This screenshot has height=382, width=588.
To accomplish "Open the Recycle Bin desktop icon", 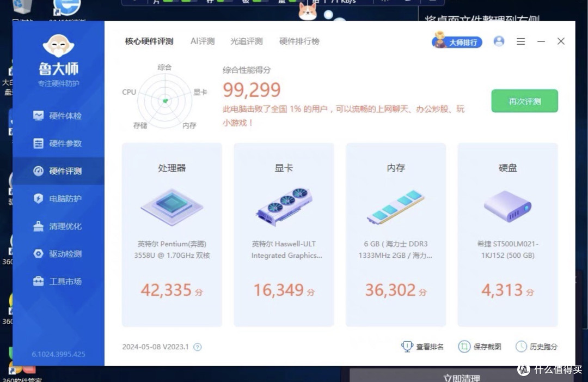I will [x=22, y=8].
